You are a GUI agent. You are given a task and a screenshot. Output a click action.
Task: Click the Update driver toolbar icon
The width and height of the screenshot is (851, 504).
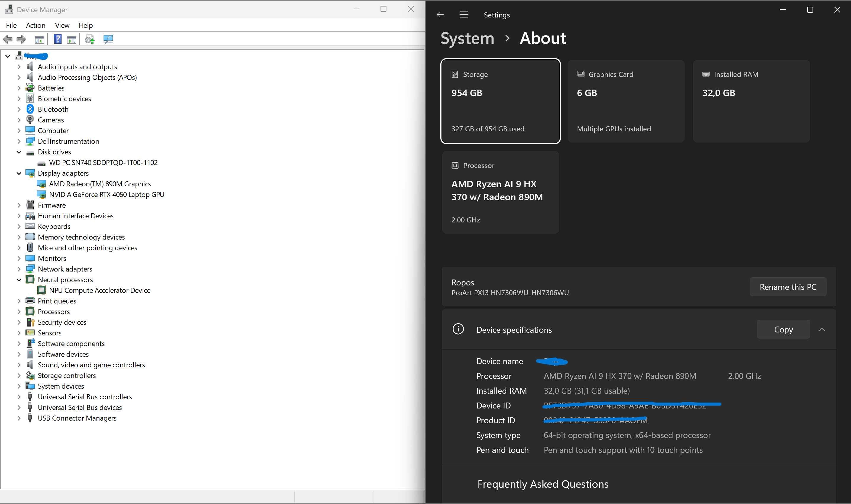(x=90, y=39)
